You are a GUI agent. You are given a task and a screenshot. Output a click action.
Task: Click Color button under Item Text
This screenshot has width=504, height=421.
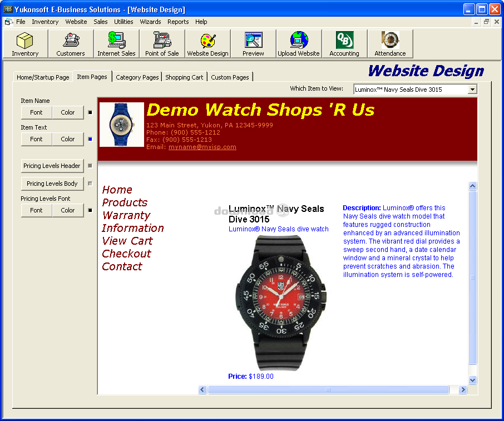point(68,139)
